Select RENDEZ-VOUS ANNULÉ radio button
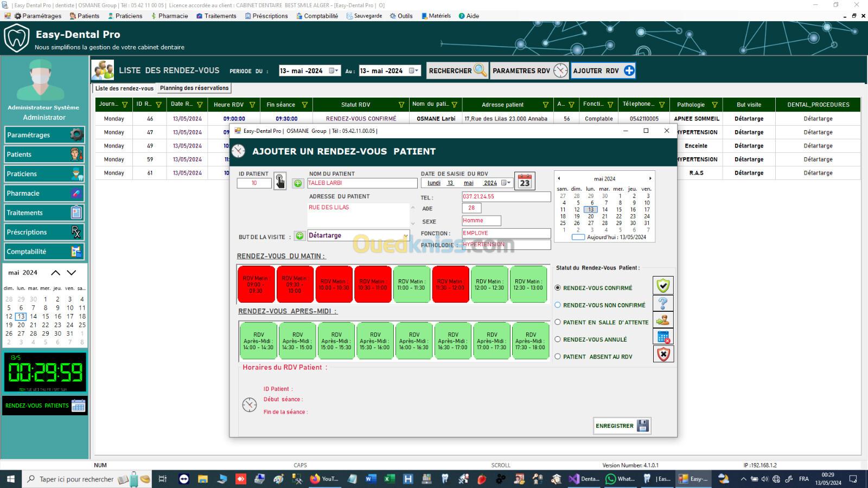Screen dimensions: 868x488 558,339
